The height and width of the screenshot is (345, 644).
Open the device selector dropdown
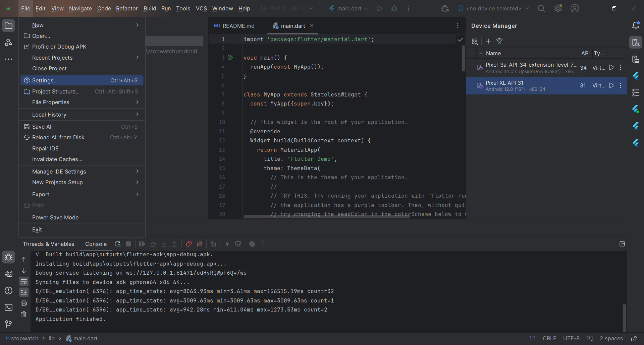tap(493, 8)
